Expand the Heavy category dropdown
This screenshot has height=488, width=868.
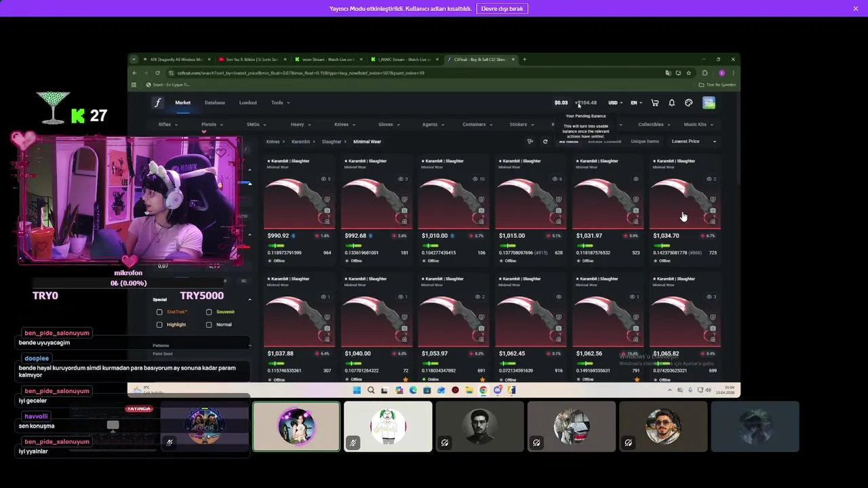tap(300, 125)
